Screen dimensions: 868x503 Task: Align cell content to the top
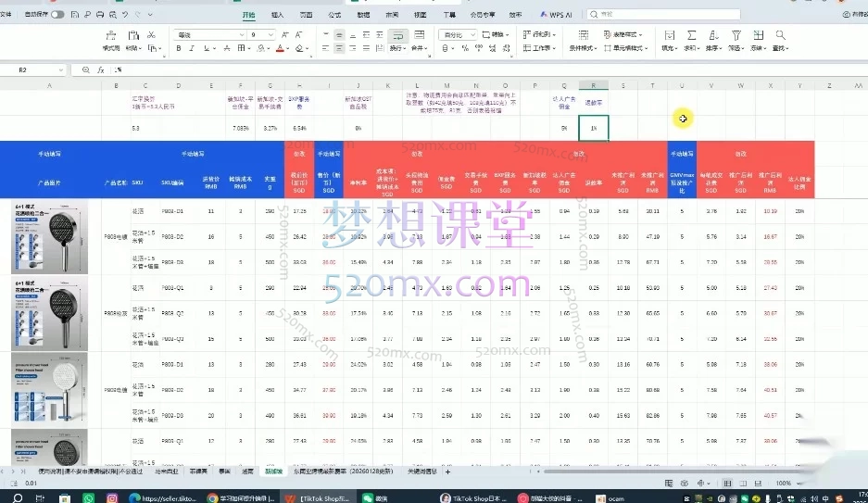[325, 35]
